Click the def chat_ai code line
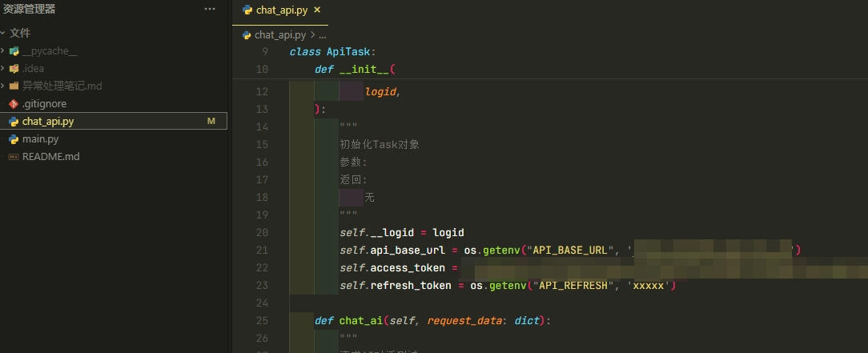 tap(432, 321)
